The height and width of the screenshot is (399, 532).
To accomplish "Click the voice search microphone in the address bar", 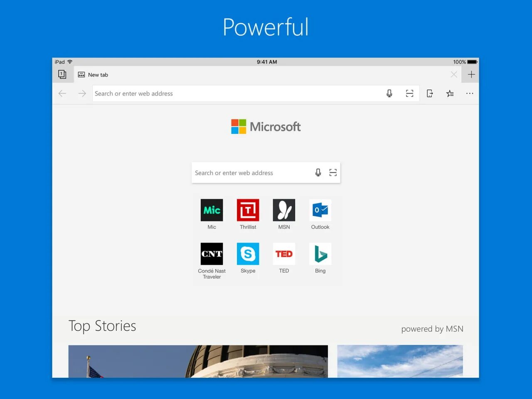I will [x=389, y=93].
